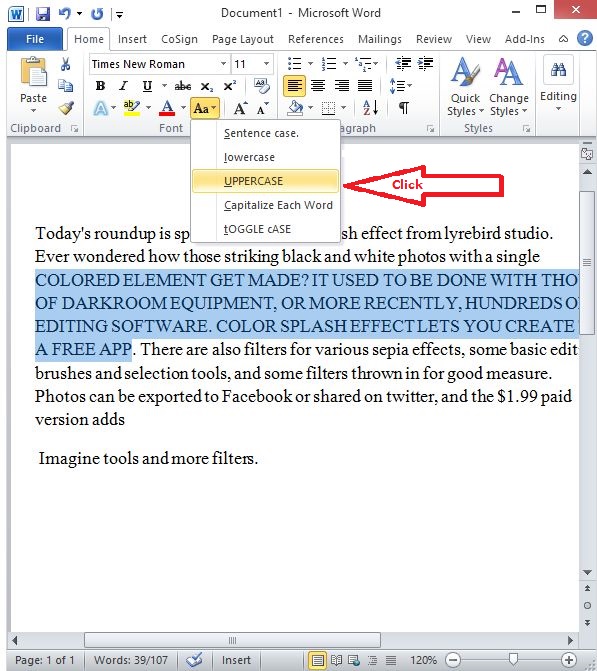Toggle Align Text Right
The width and height of the screenshot is (597, 671).
tap(342, 86)
